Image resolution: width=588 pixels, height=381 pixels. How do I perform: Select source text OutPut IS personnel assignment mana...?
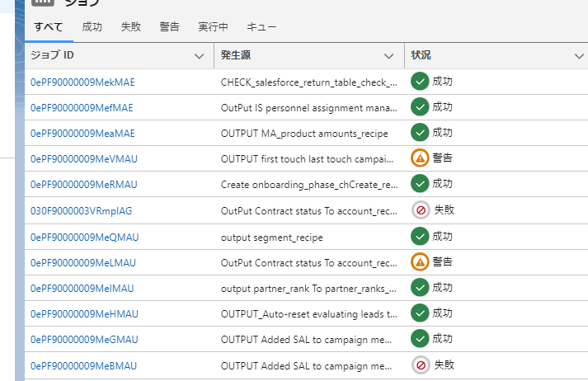coord(309,108)
